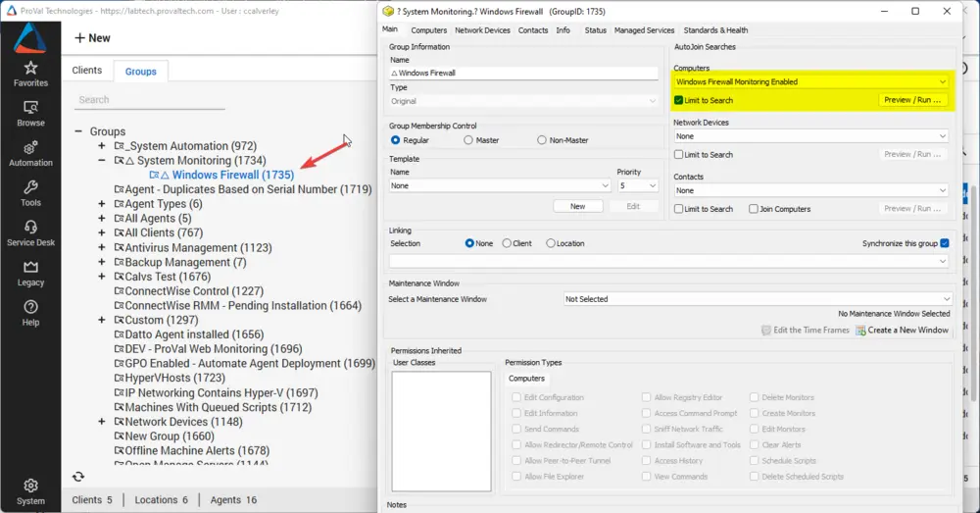Click the ProVal logo at top left
980x513 pixels.
tap(30, 37)
